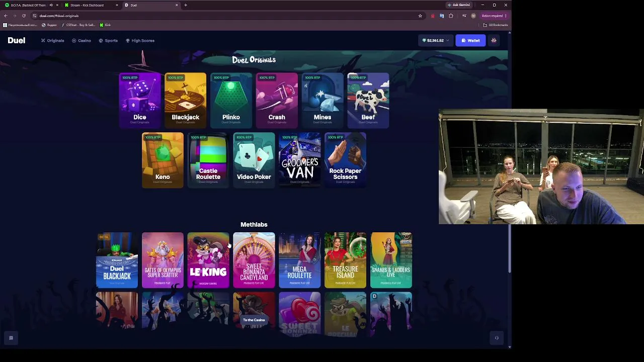Go back in the browser
This screenshot has height=362, width=644.
tap(6, 16)
